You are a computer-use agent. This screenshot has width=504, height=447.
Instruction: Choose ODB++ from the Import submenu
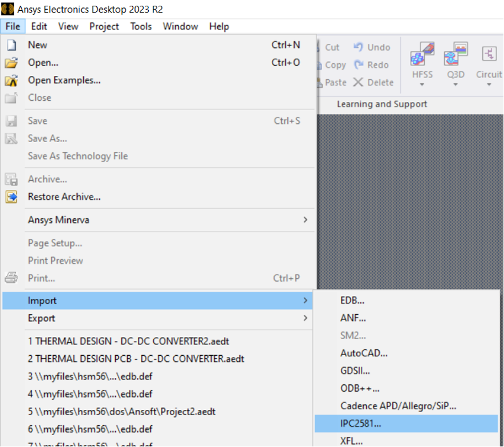[360, 388]
